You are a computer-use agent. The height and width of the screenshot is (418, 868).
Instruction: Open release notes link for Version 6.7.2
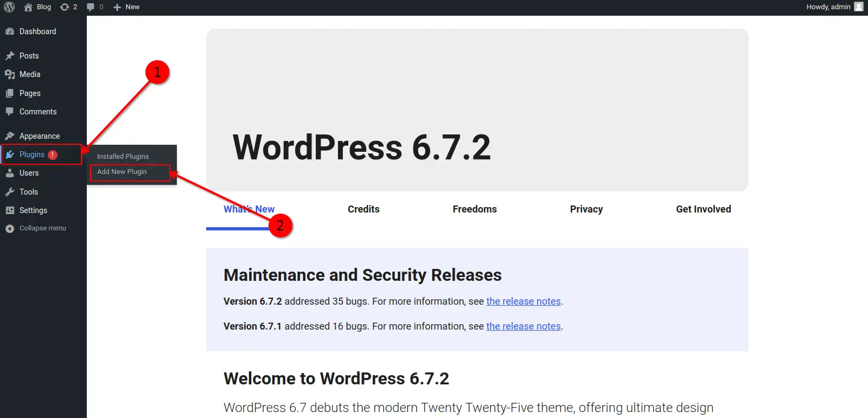(524, 301)
